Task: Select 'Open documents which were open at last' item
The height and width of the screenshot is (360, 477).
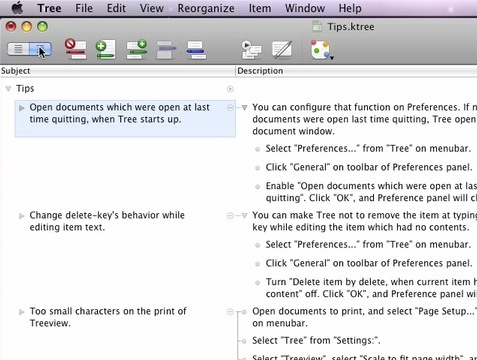Action: [119, 113]
